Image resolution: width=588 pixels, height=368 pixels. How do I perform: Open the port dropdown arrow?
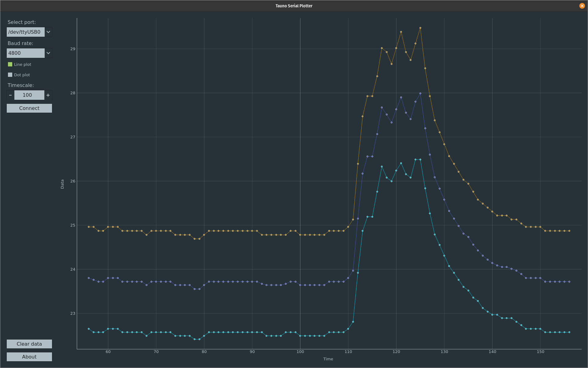point(48,32)
